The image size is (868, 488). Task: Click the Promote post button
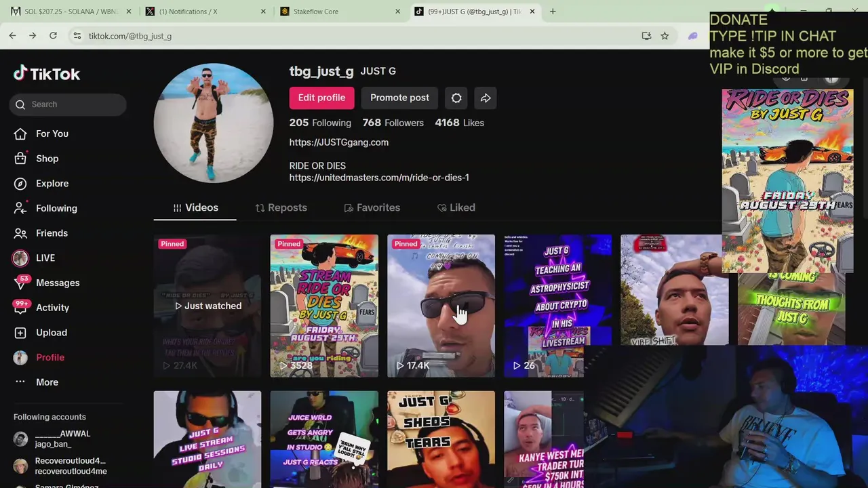pyautogui.click(x=399, y=98)
